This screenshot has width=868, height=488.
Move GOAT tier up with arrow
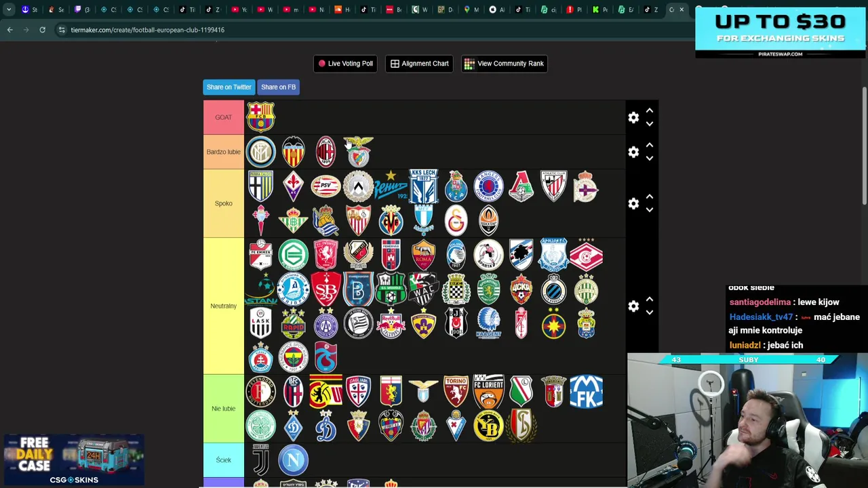pos(649,110)
